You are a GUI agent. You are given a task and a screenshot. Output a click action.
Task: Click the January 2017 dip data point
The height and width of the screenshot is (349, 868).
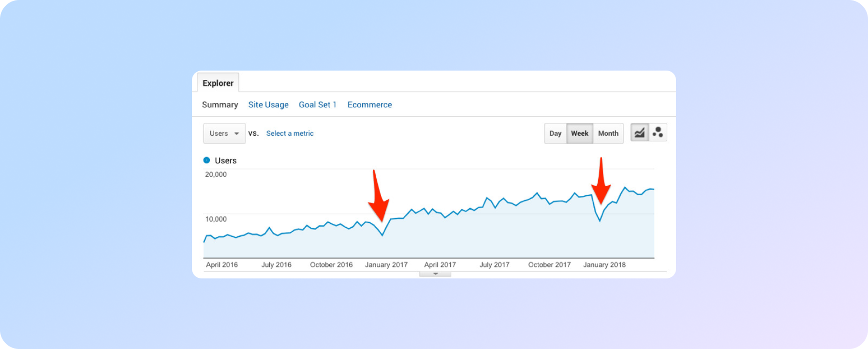(x=383, y=235)
